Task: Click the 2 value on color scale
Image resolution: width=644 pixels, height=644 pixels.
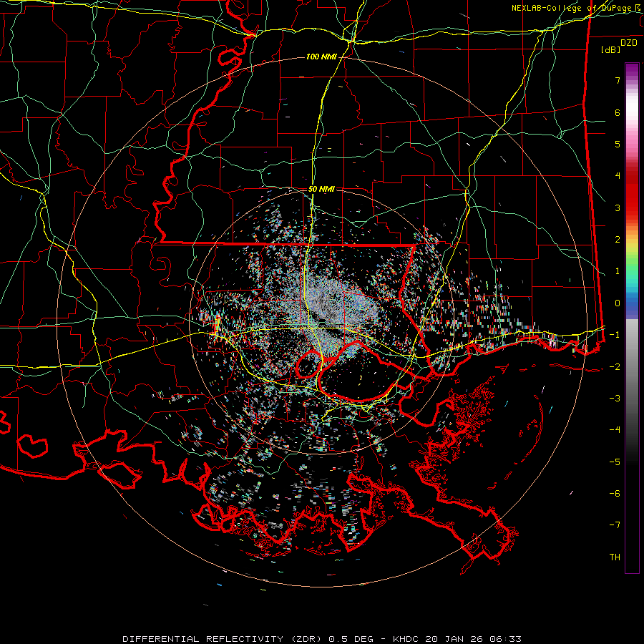Action: pos(618,240)
